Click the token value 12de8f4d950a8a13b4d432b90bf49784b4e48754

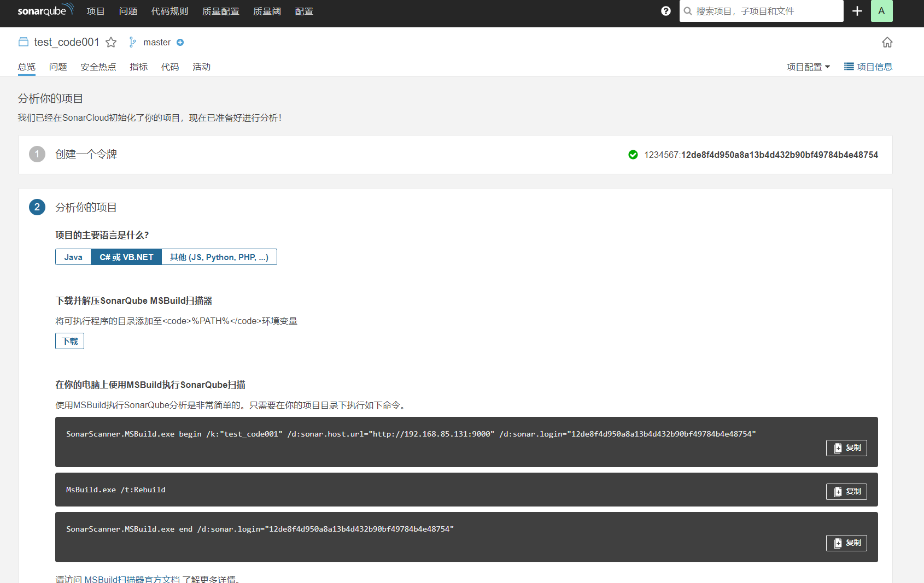[x=780, y=155]
